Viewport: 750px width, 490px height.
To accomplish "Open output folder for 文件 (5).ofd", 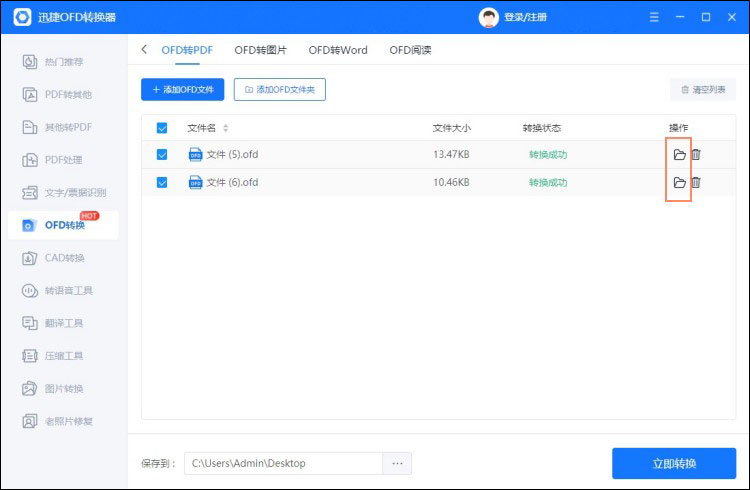I will (679, 155).
